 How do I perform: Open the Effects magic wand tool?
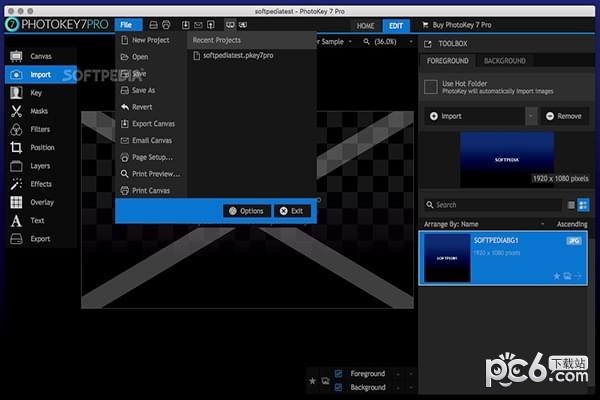[x=40, y=184]
